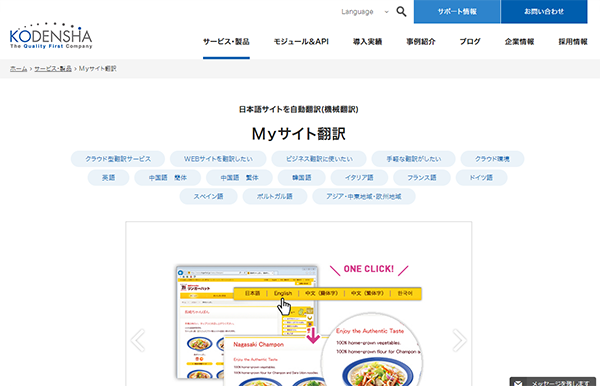The height and width of the screenshot is (386, 600).
Task: Click the ビジネス翻訳に使いたい tag
Action: (319, 159)
